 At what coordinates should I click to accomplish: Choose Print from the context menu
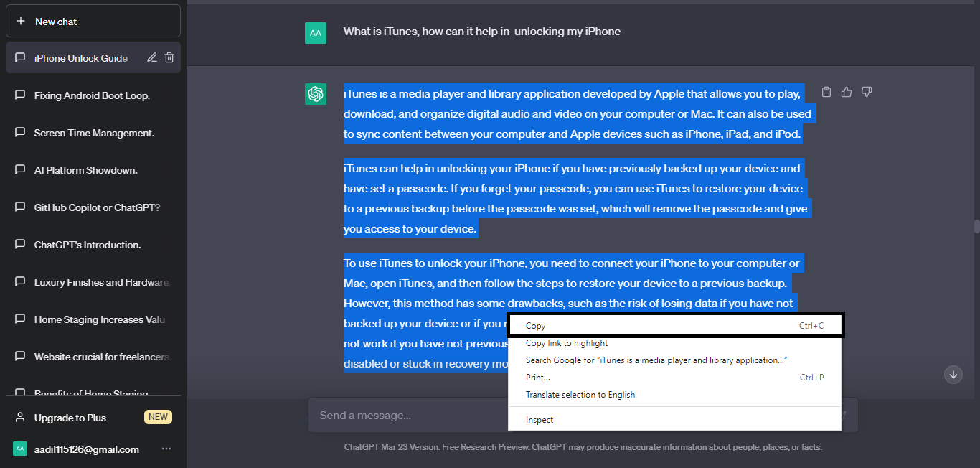click(538, 378)
